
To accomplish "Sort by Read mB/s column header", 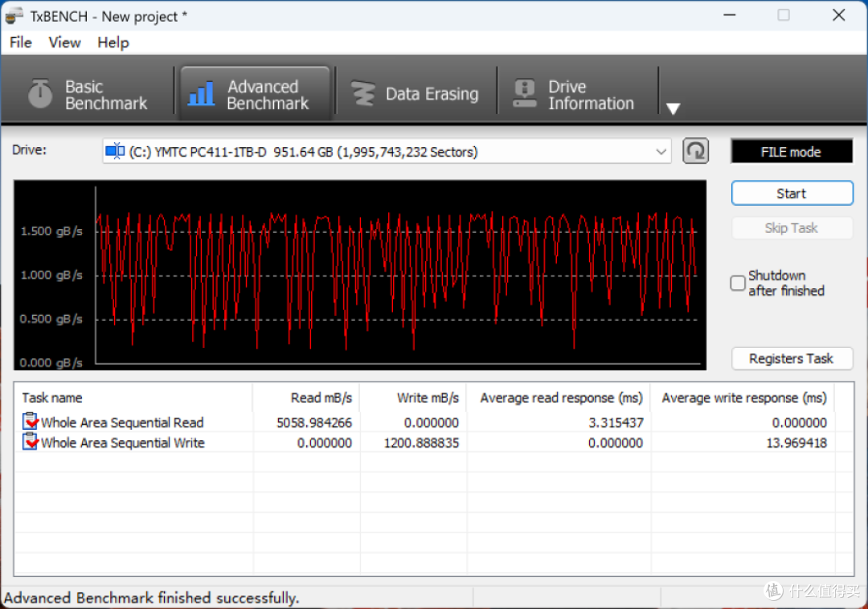I will tap(306, 398).
